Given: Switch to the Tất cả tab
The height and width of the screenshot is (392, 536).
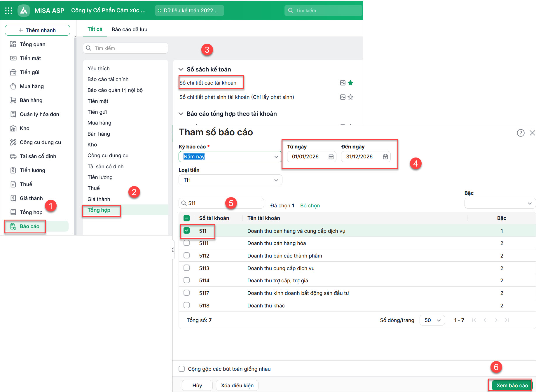Looking at the screenshot, I should [95, 29].
